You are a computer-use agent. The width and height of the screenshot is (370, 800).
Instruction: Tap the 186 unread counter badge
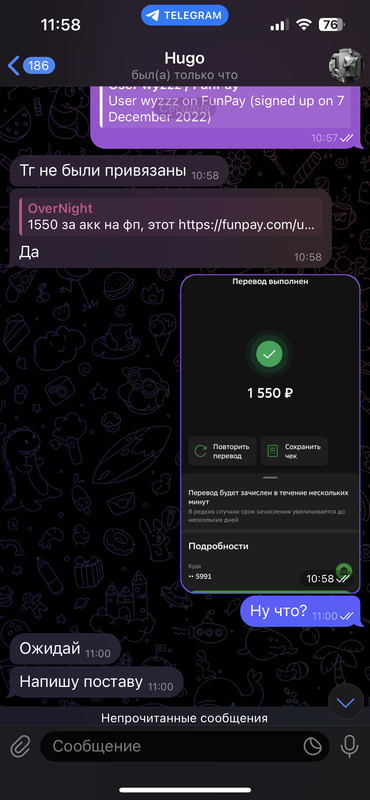pyautogui.click(x=39, y=66)
